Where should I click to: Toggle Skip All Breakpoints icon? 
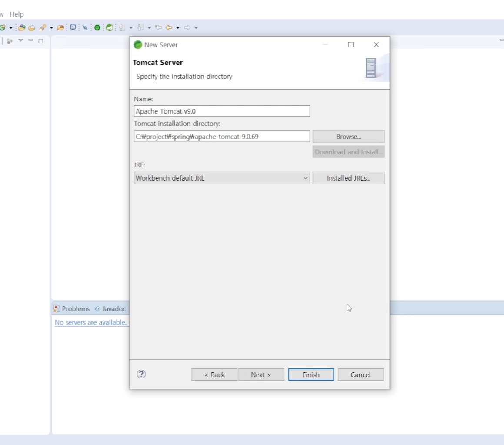click(x=85, y=28)
